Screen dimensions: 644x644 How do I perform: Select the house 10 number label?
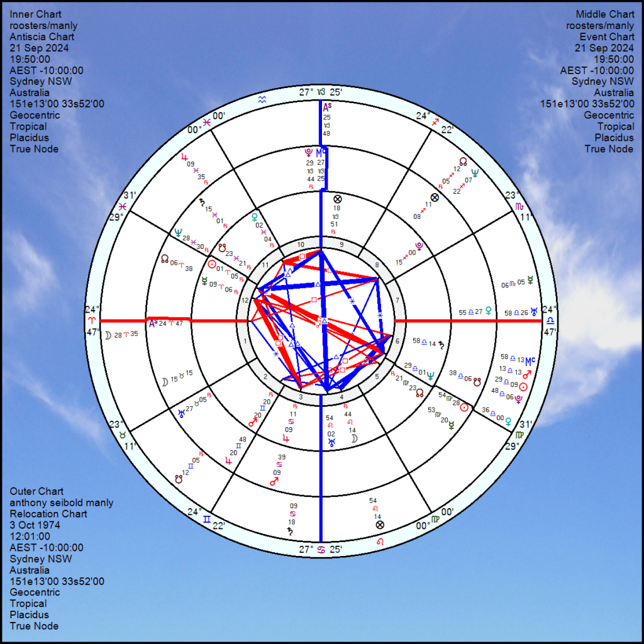[301, 245]
